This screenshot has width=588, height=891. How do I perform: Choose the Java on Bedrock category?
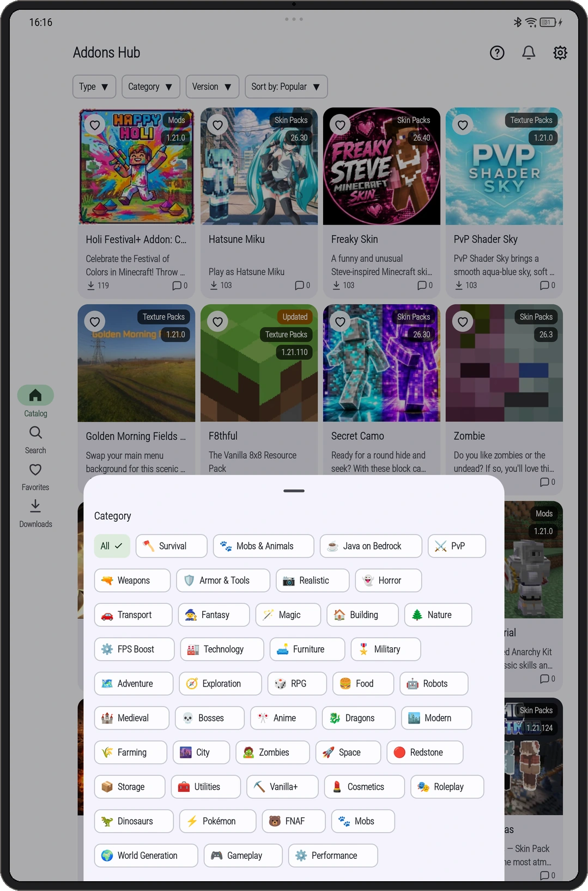(x=371, y=546)
